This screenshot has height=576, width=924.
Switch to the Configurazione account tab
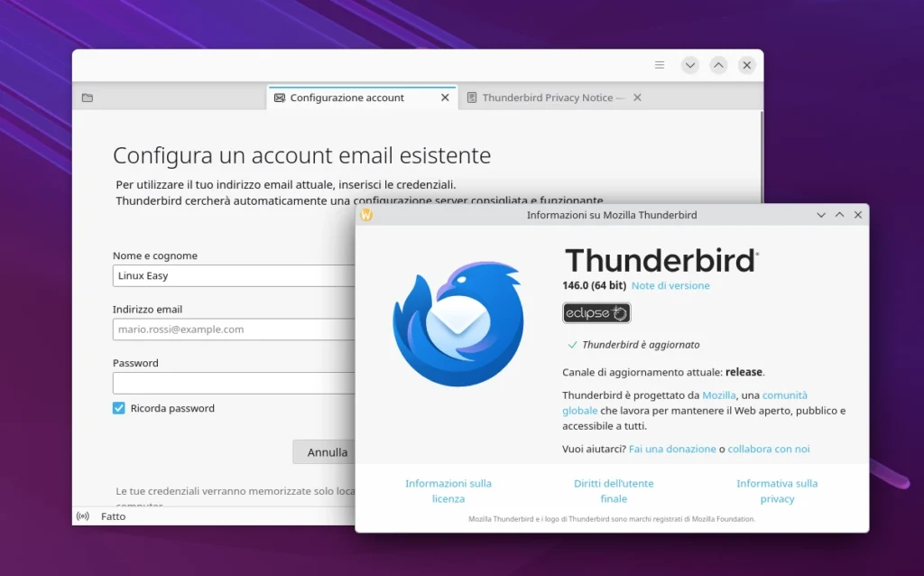352,97
